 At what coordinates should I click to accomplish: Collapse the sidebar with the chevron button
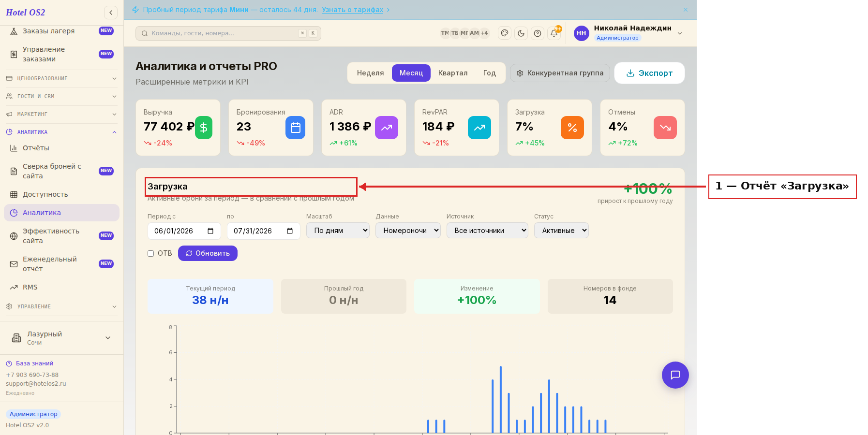point(111,13)
